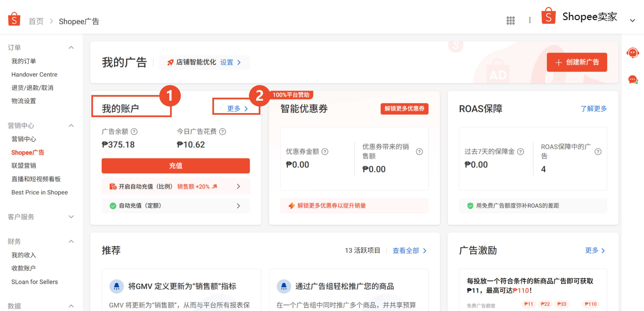Expand the 客户服务 sidebar section

71,217
